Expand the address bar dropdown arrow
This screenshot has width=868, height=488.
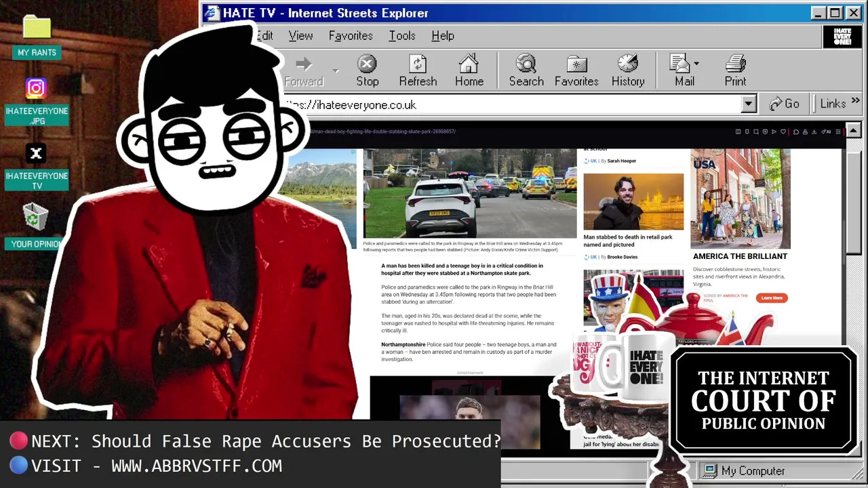[x=749, y=104]
